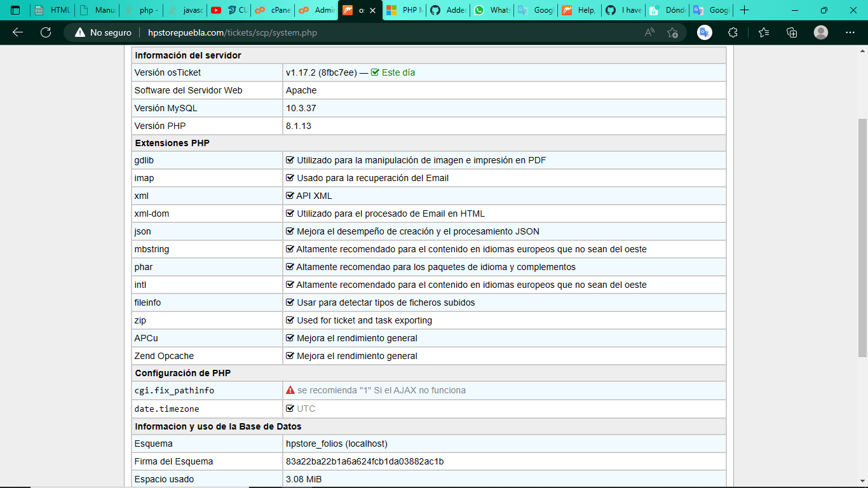Open the tab actions menu button
Screen dimensions: 868x488
click(x=15, y=10)
